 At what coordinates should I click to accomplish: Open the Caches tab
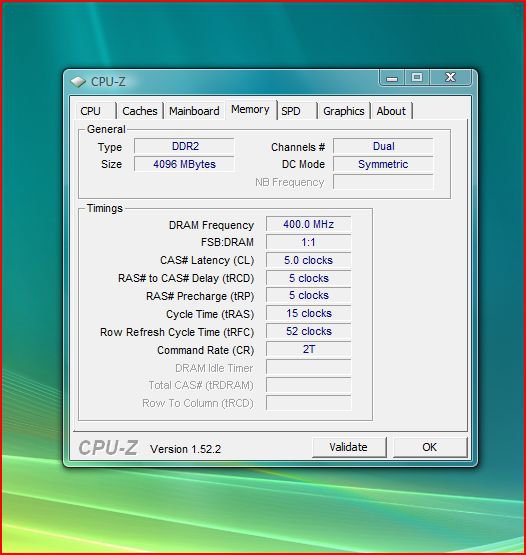click(140, 111)
